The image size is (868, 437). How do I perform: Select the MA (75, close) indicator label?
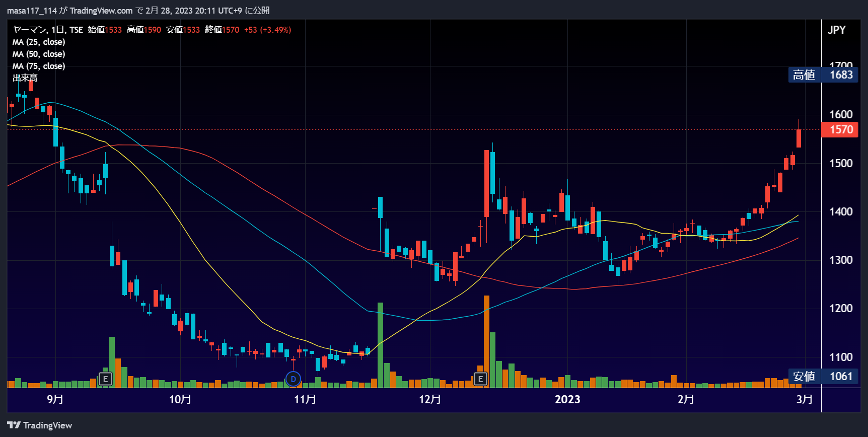39,66
